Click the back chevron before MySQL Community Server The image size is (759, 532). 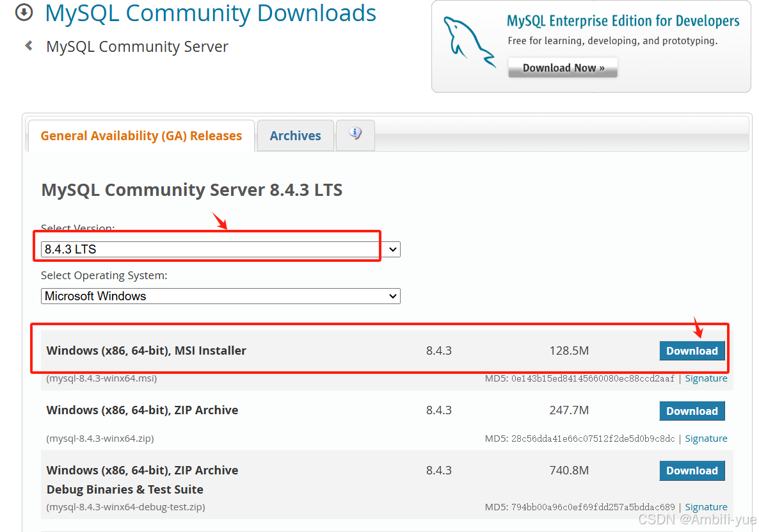29,45
